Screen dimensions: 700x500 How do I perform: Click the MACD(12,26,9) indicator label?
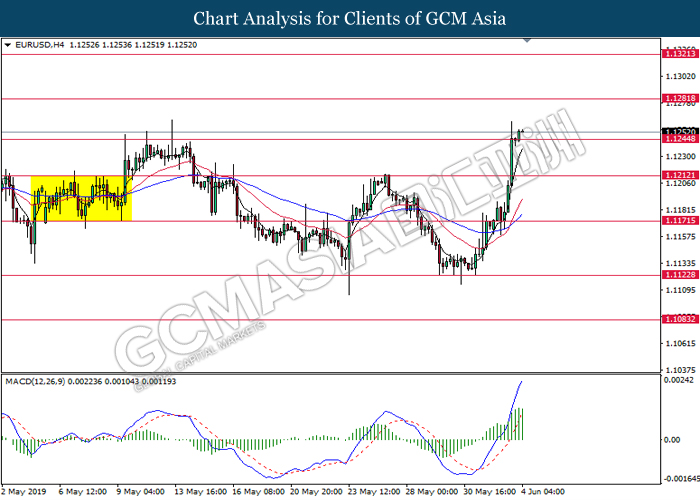click(x=35, y=382)
